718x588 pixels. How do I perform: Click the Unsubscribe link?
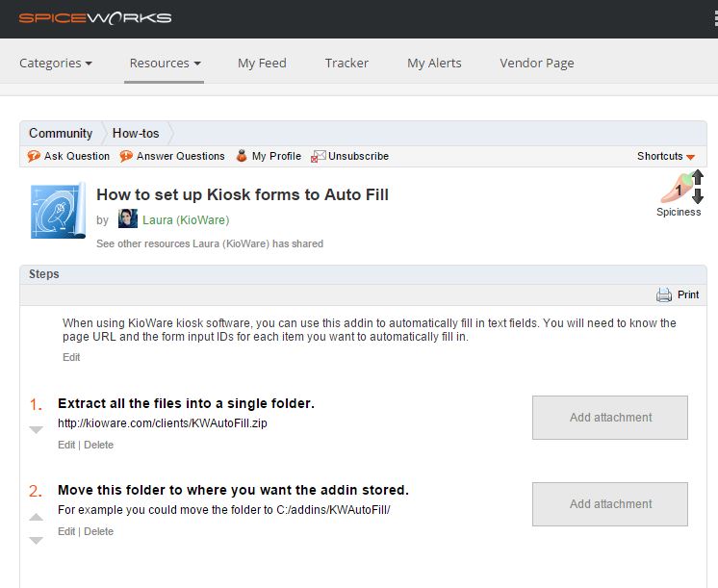(359, 156)
